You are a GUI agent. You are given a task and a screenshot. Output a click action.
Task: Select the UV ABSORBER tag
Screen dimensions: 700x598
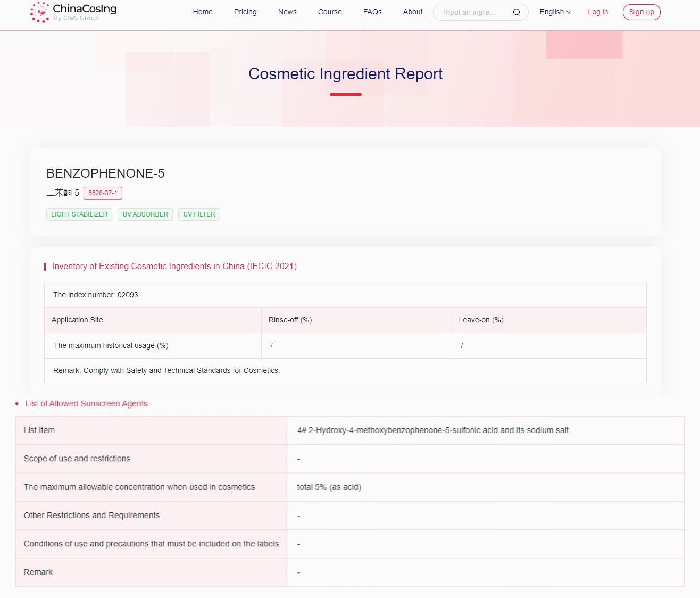[x=145, y=214]
